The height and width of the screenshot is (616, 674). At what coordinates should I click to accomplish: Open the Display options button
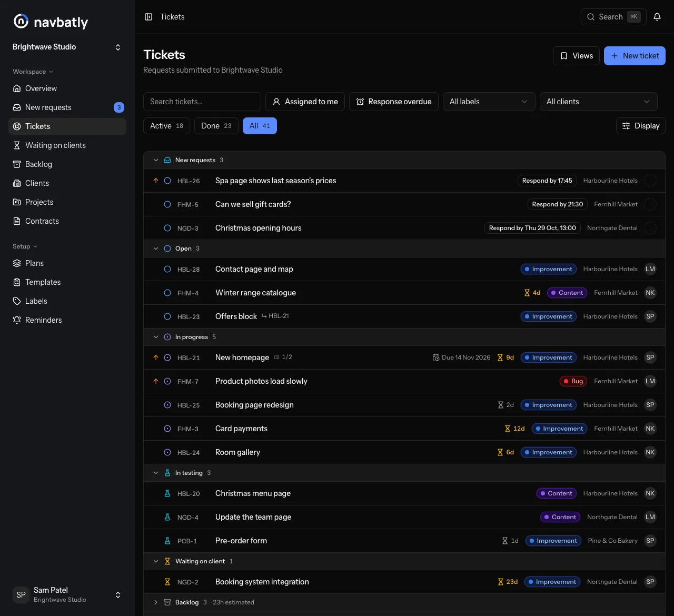coord(641,126)
